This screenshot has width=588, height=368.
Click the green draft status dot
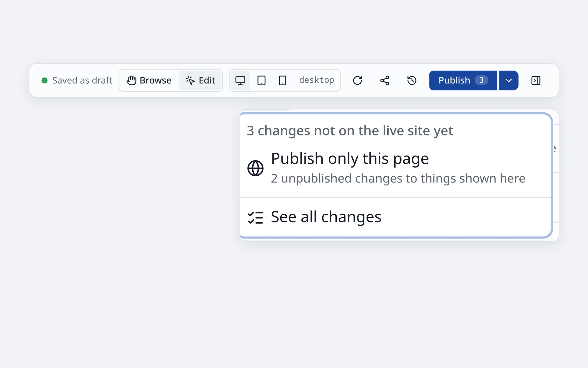(x=44, y=80)
